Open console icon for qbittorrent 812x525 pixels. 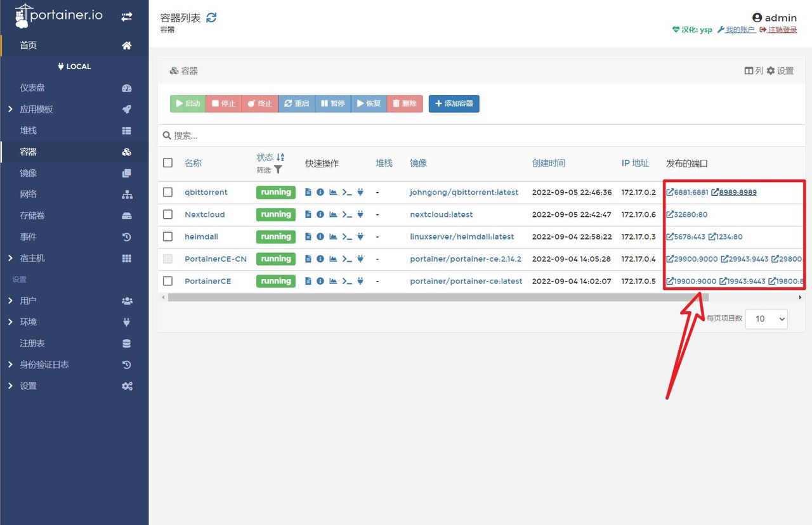click(347, 192)
